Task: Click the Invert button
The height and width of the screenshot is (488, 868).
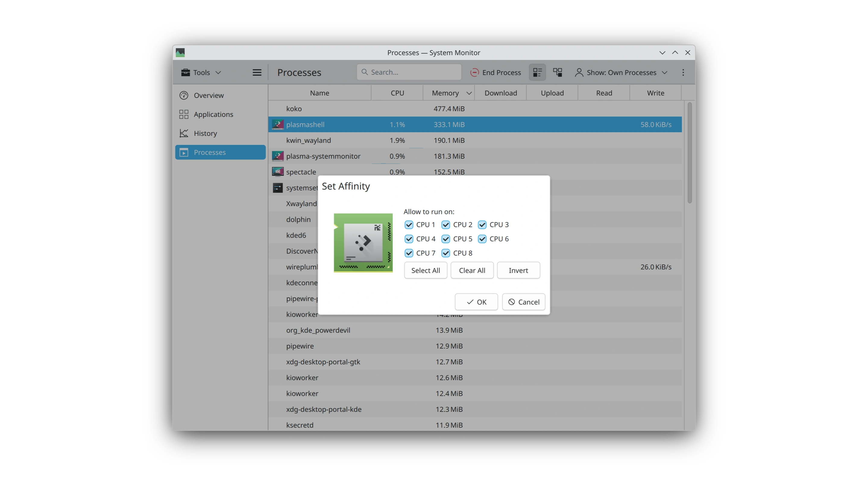Action: click(x=518, y=271)
